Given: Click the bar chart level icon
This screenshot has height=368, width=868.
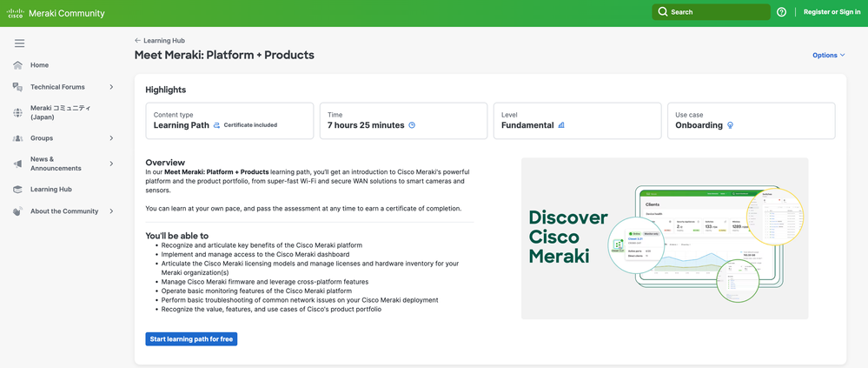Looking at the screenshot, I should tap(561, 125).
